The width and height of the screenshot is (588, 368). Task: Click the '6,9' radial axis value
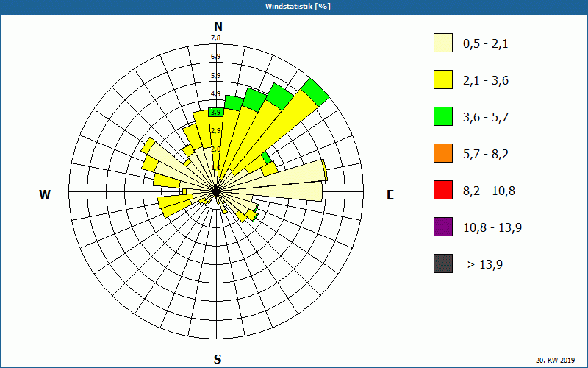pyautogui.click(x=216, y=57)
